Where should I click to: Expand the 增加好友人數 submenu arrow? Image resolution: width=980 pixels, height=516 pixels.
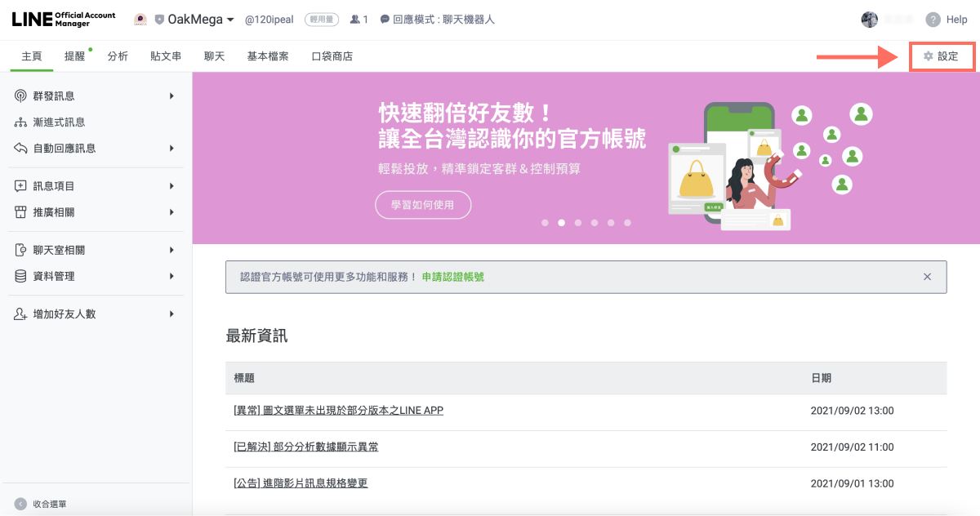pyautogui.click(x=171, y=314)
